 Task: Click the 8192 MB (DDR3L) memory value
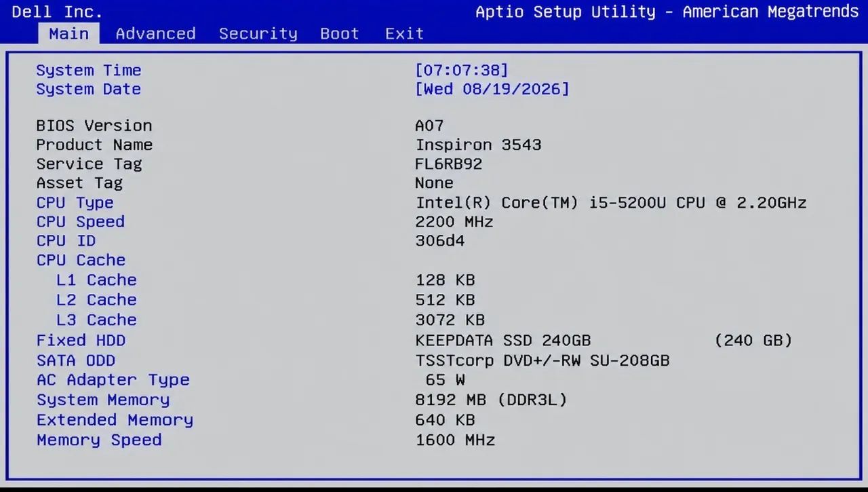click(491, 400)
